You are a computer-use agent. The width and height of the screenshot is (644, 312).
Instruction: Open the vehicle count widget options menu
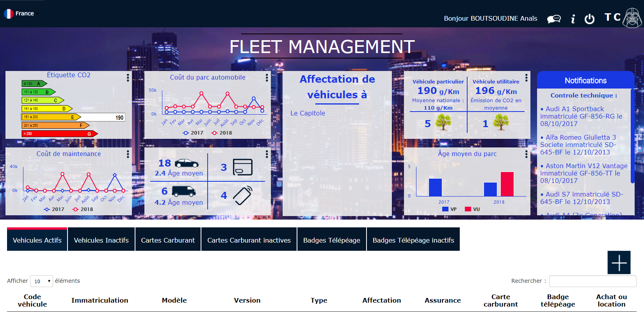(x=267, y=154)
